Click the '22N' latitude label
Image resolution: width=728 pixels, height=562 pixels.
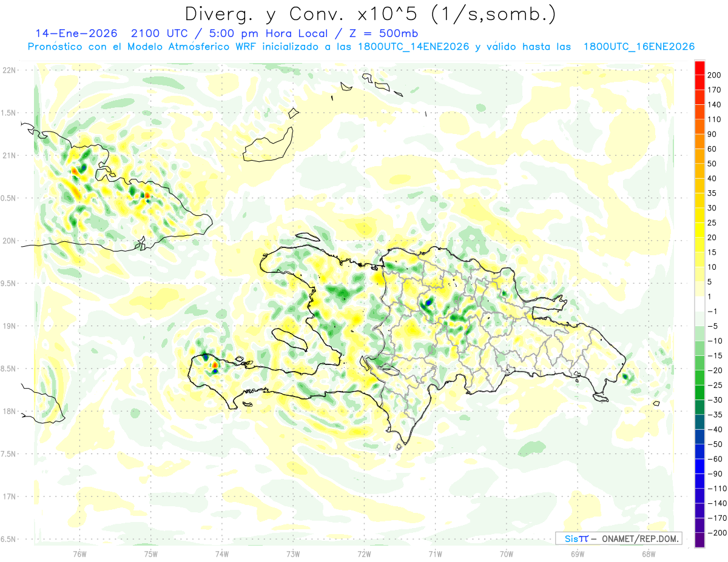coord(9,70)
